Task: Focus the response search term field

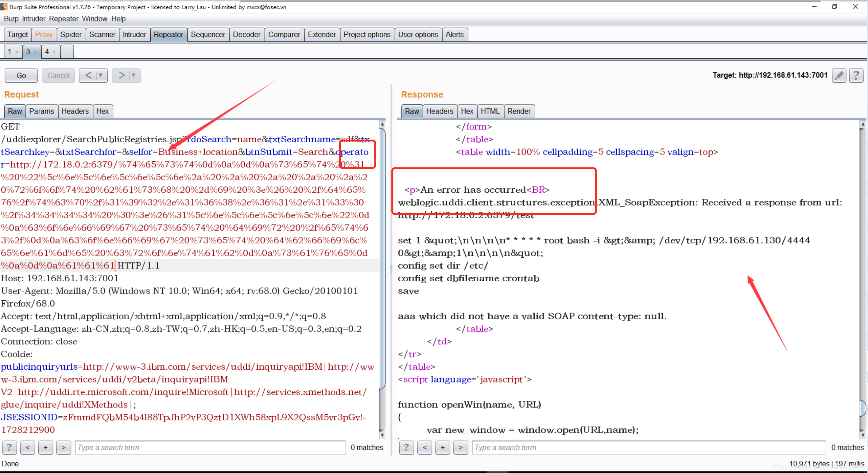Action: pos(649,448)
